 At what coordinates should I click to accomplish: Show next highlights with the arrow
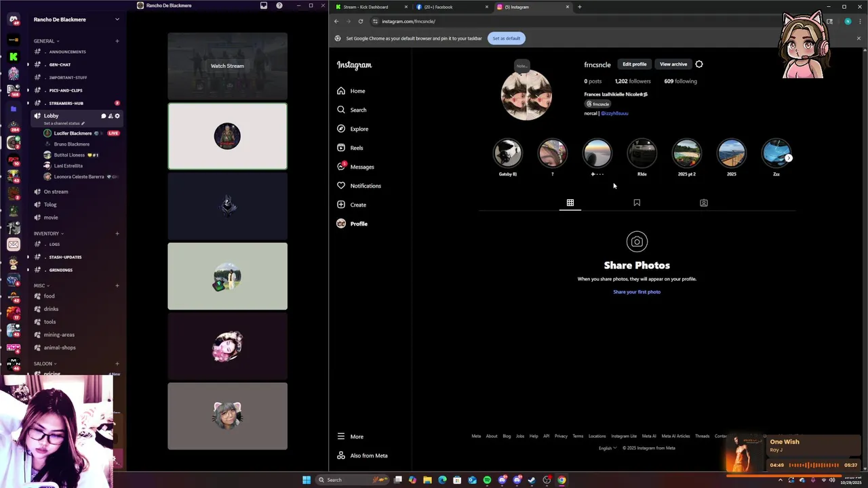pyautogui.click(x=789, y=158)
